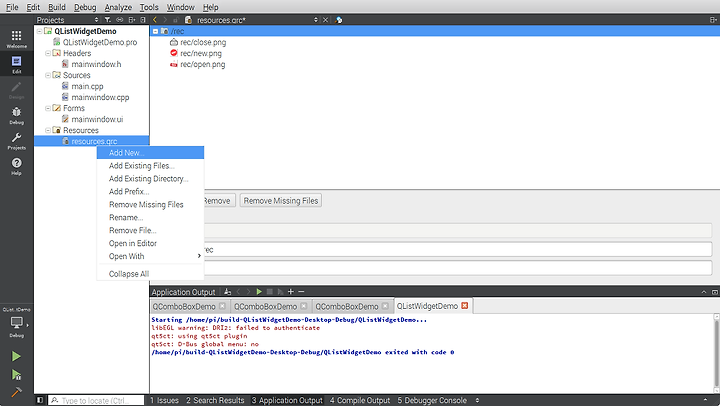This screenshot has width=720, height=406.
Task: Open the Tools menu
Action: coord(149,7)
